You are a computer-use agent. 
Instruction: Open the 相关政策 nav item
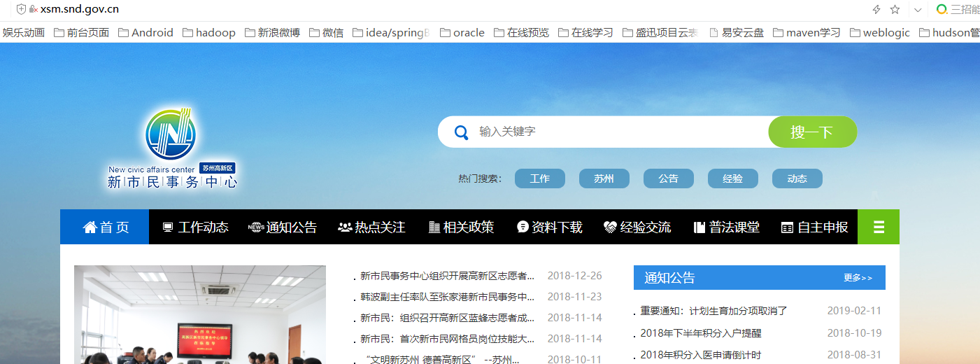click(x=460, y=227)
